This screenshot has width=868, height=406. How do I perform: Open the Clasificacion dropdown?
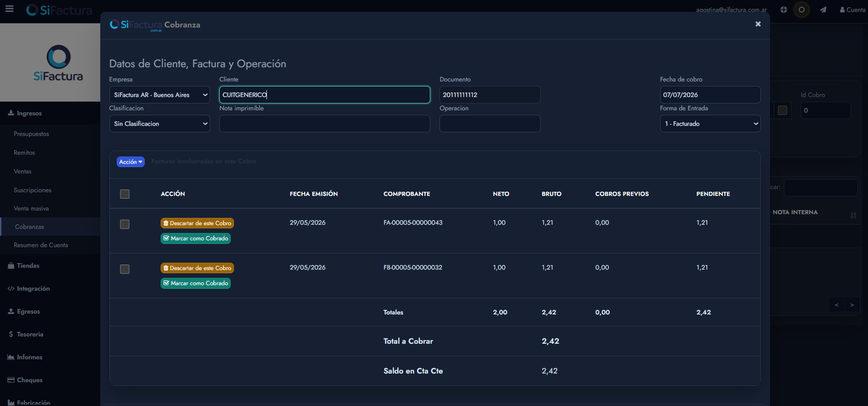pyautogui.click(x=159, y=124)
